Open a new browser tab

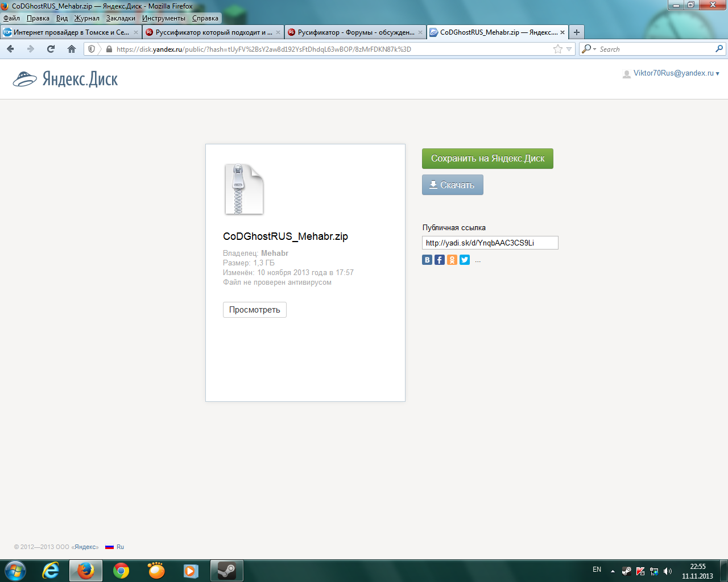tap(577, 32)
